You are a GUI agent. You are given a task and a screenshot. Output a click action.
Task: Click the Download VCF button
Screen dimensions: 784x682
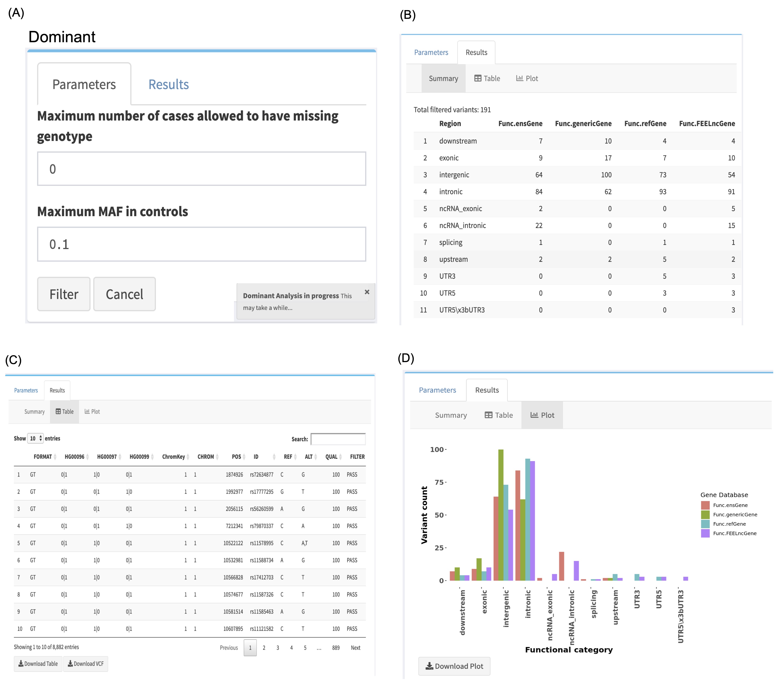(x=85, y=664)
